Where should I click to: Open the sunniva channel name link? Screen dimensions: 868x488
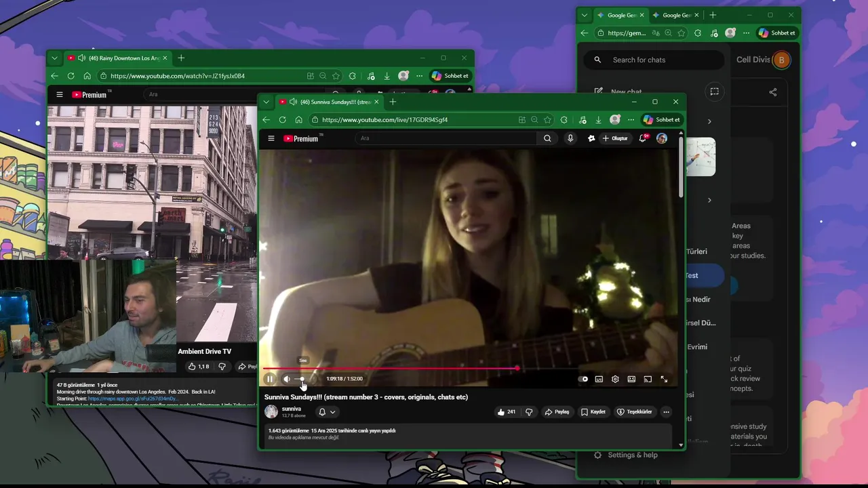[292, 409]
